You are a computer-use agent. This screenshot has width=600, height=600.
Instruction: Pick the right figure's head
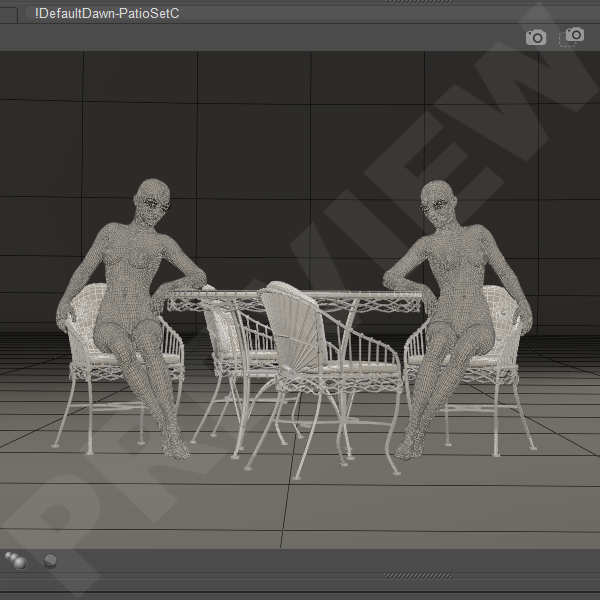click(x=436, y=203)
